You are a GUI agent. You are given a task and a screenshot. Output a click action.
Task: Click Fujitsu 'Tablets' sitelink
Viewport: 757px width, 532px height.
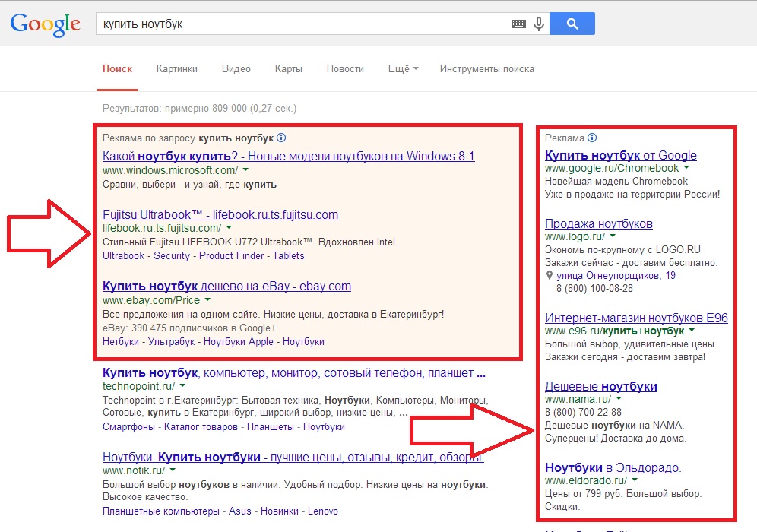click(x=288, y=256)
